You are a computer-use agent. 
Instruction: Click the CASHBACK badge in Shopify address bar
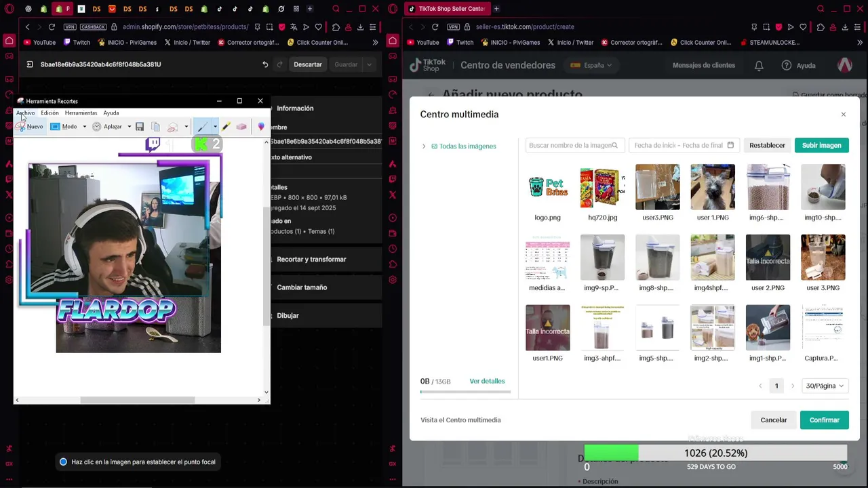tap(93, 27)
